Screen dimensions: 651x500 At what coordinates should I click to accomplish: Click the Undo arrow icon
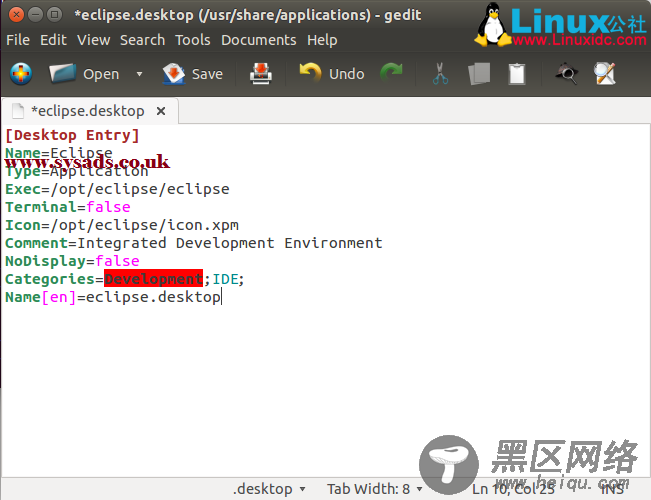(x=310, y=73)
